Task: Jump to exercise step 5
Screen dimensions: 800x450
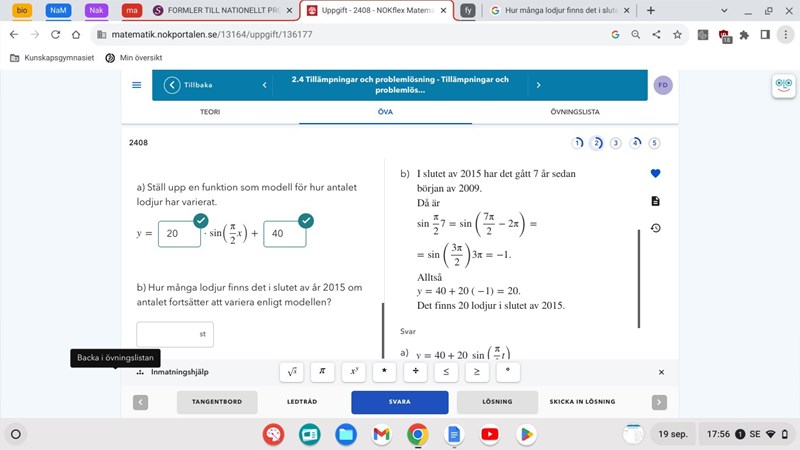Action: click(654, 143)
